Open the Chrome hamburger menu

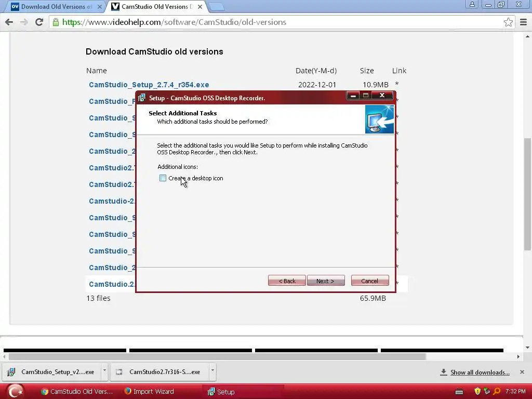(x=523, y=22)
